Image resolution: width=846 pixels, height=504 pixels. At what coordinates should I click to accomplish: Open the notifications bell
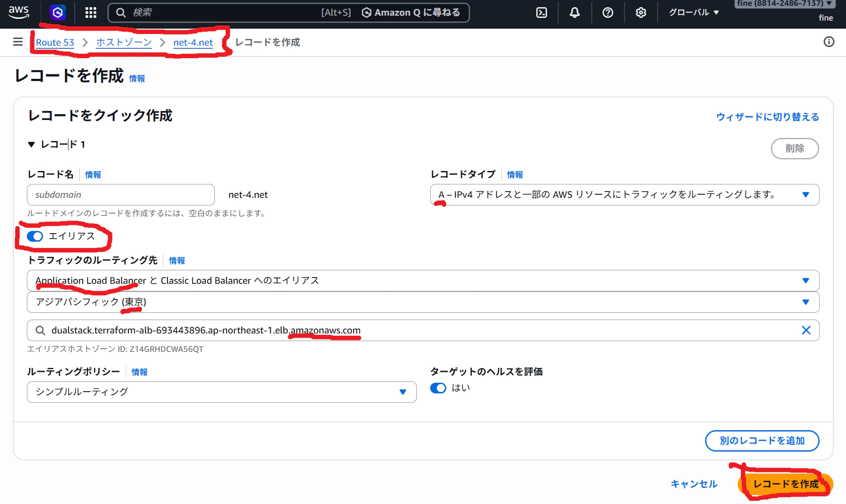pos(575,13)
